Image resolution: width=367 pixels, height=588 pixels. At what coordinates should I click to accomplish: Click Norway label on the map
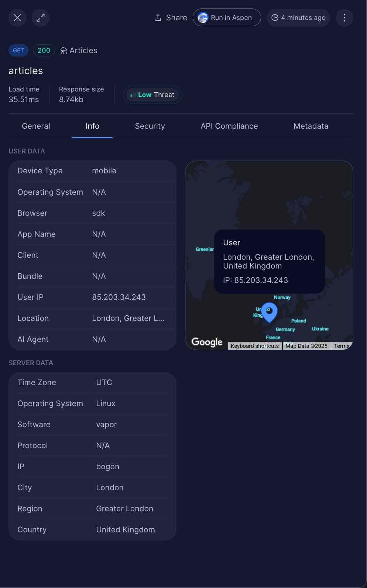click(282, 297)
